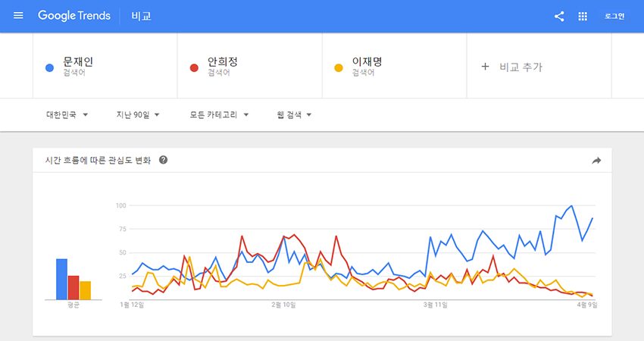
Task: Open the 지난 90일 time range dropdown
Action: (x=137, y=115)
